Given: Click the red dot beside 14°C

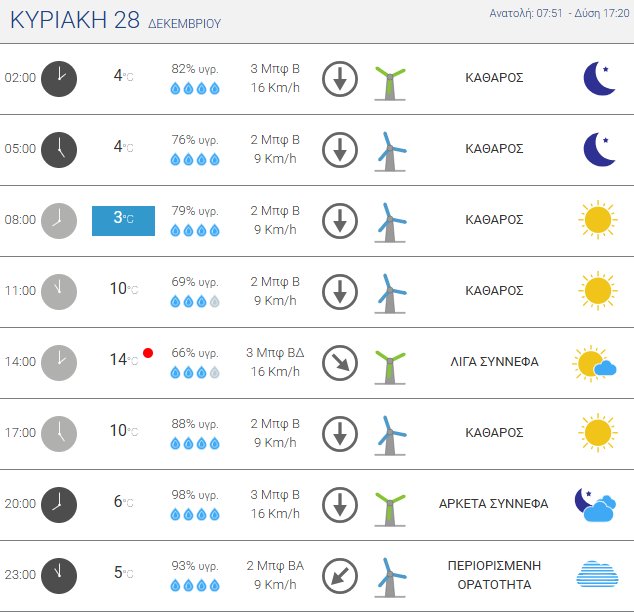Looking at the screenshot, I should click(x=148, y=353).
